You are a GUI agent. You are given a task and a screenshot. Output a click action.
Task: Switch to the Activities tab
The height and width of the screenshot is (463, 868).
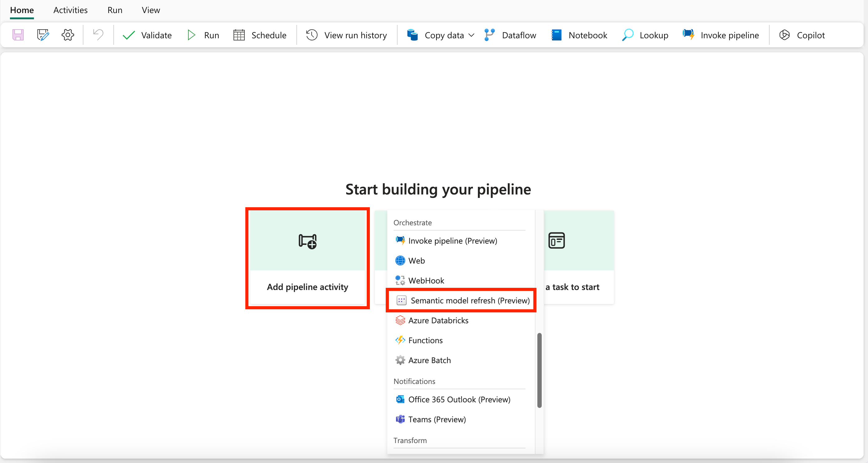point(70,10)
